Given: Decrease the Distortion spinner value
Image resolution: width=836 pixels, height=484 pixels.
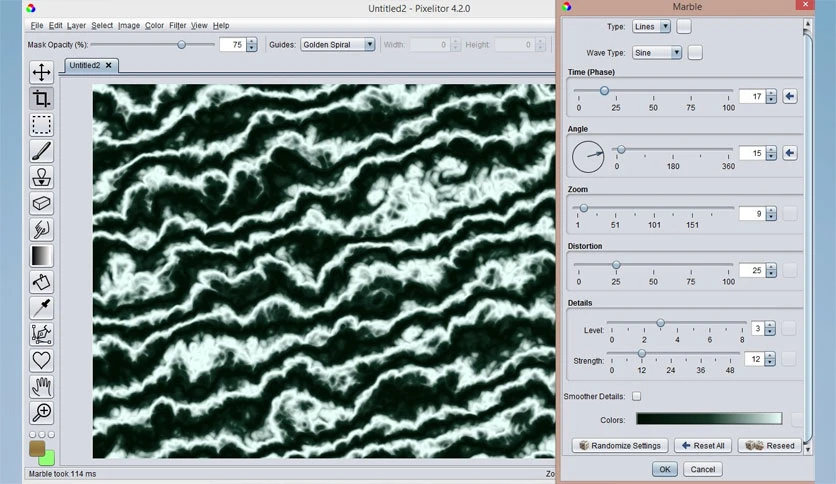Looking at the screenshot, I should pos(771,274).
